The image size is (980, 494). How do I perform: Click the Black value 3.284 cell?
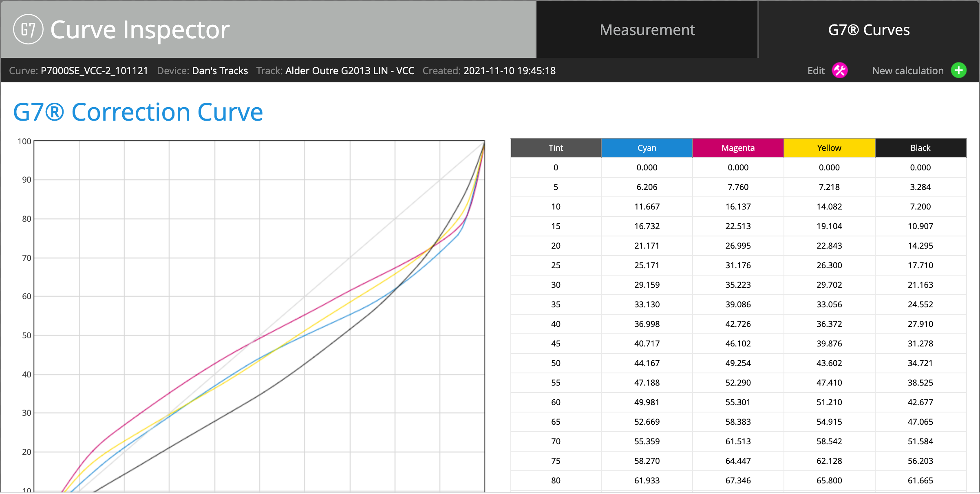[920, 187]
